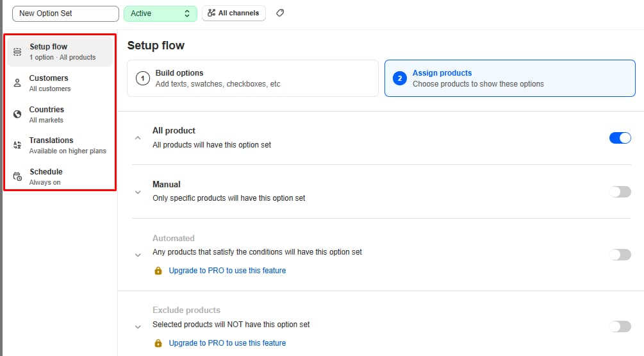Open the Schedule sidebar item

tap(60, 177)
